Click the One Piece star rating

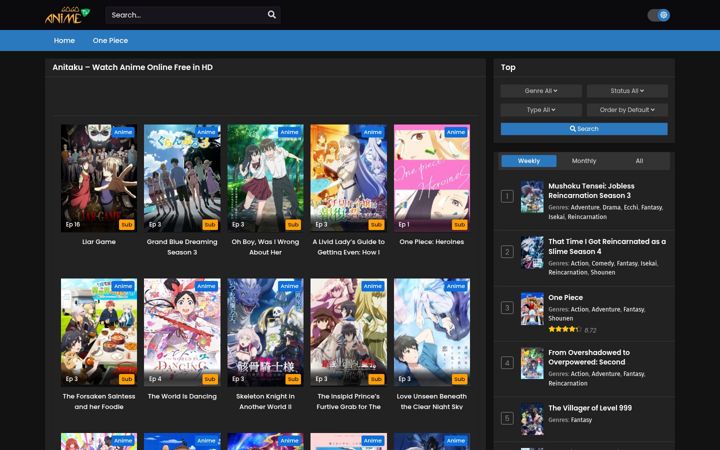coord(564,329)
